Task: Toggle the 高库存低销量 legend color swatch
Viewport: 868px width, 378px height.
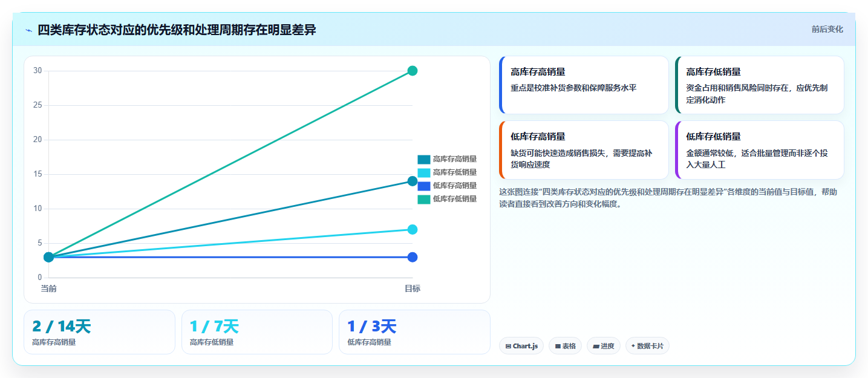Action: pos(423,172)
